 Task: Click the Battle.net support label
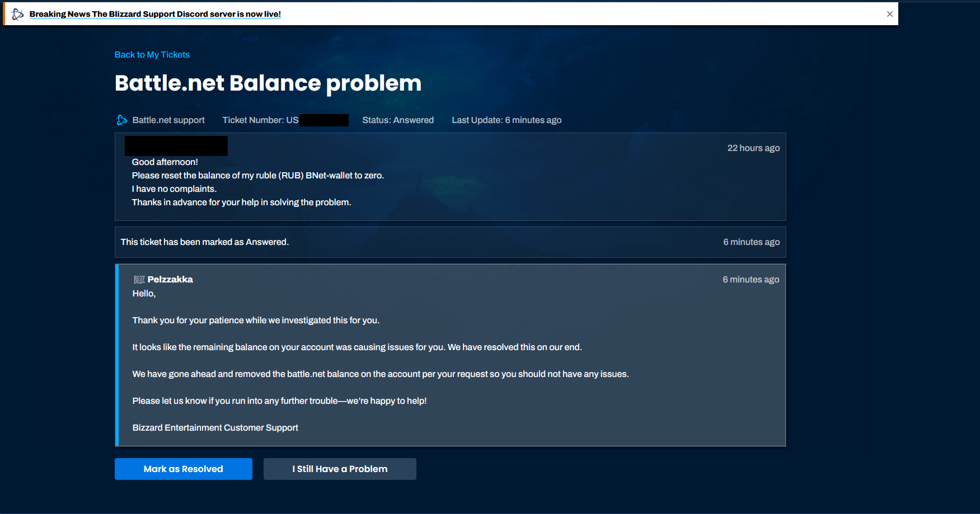[x=168, y=120]
